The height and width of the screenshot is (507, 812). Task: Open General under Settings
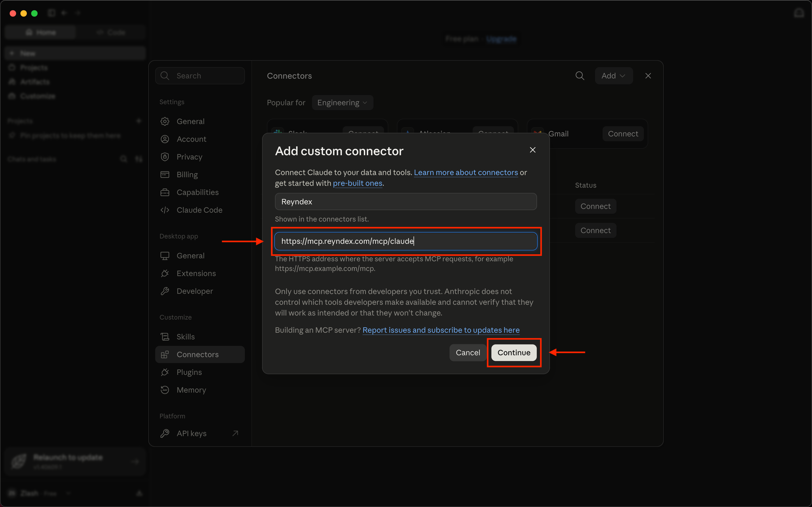[x=200, y=121]
